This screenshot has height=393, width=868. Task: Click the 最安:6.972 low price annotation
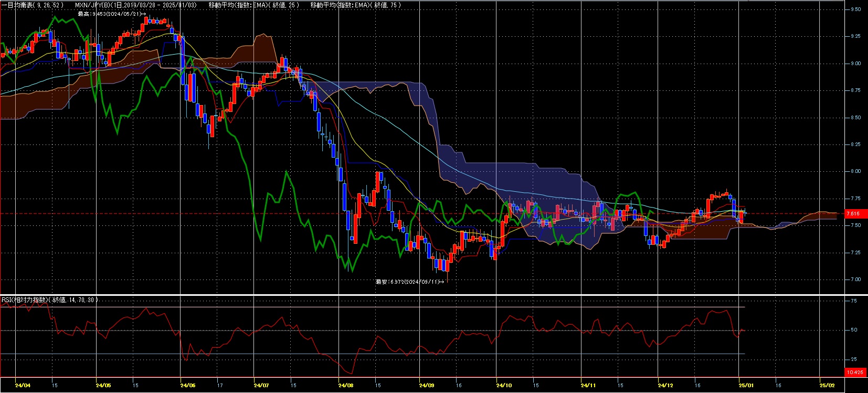(x=410, y=282)
